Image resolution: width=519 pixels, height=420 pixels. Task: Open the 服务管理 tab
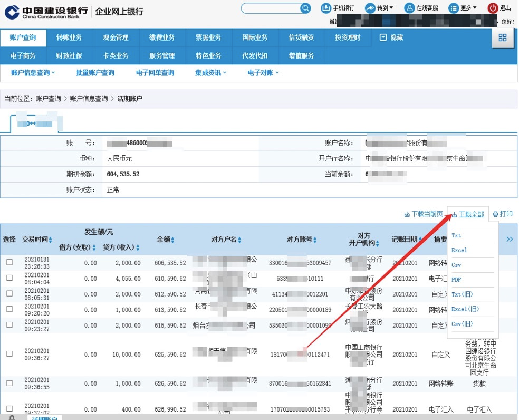[x=162, y=55]
